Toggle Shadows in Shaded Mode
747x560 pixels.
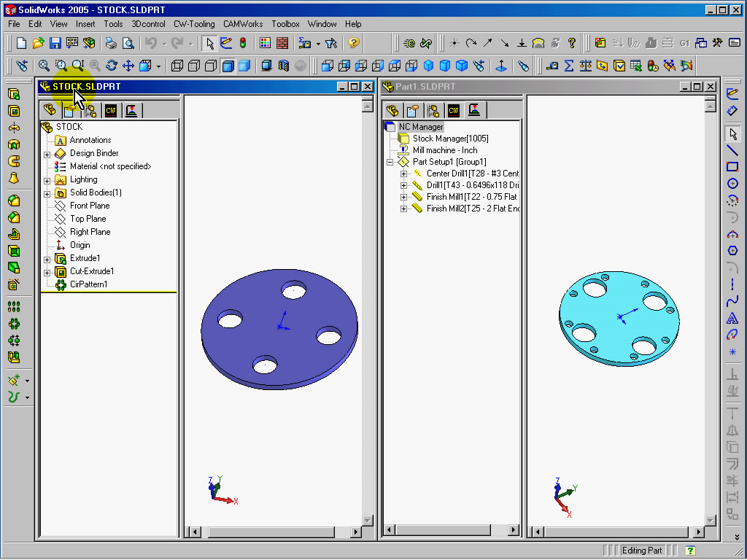[x=267, y=66]
